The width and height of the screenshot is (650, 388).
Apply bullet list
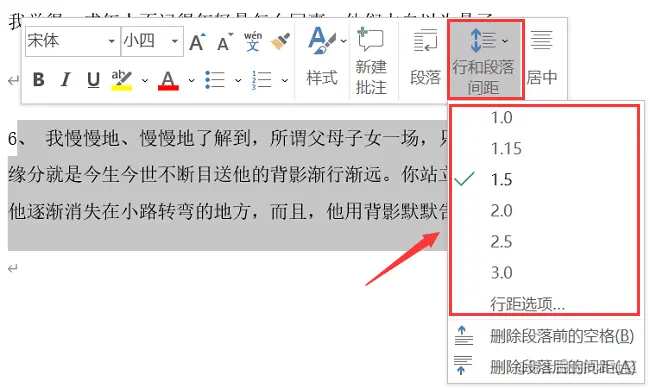(x=215, y=80)
